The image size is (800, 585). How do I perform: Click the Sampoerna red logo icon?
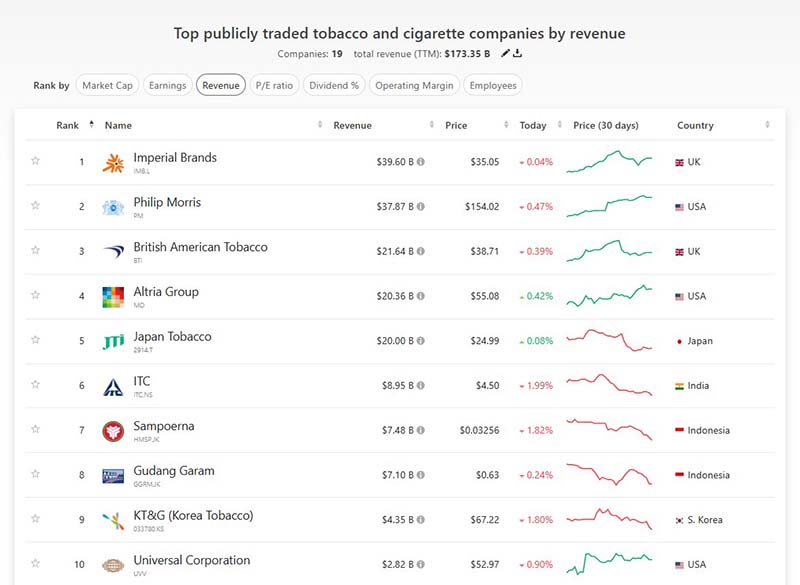113,431
